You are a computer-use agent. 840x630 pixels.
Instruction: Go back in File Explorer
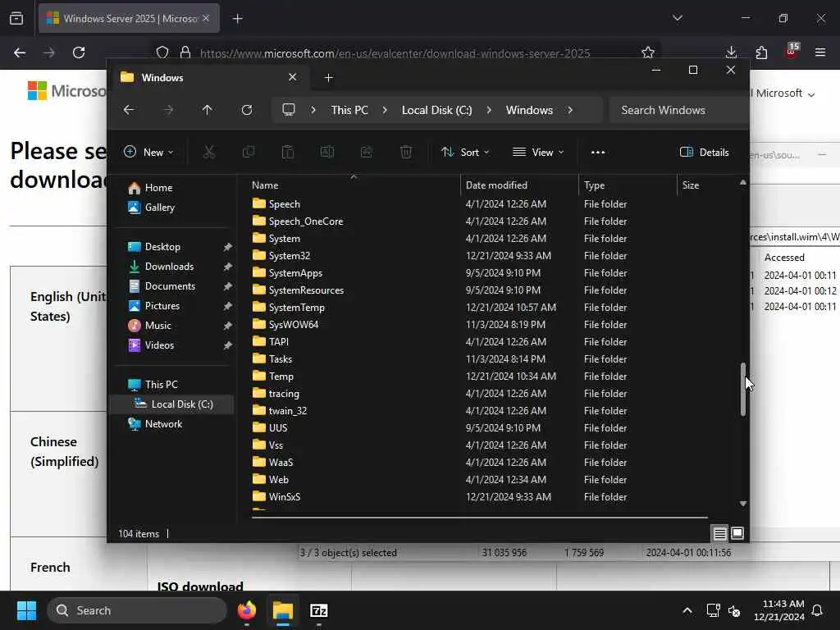click(129, 110)
